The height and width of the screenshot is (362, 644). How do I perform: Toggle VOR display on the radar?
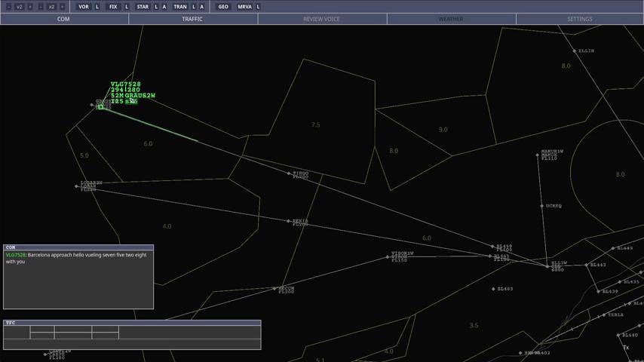click(x=83, y=7)
